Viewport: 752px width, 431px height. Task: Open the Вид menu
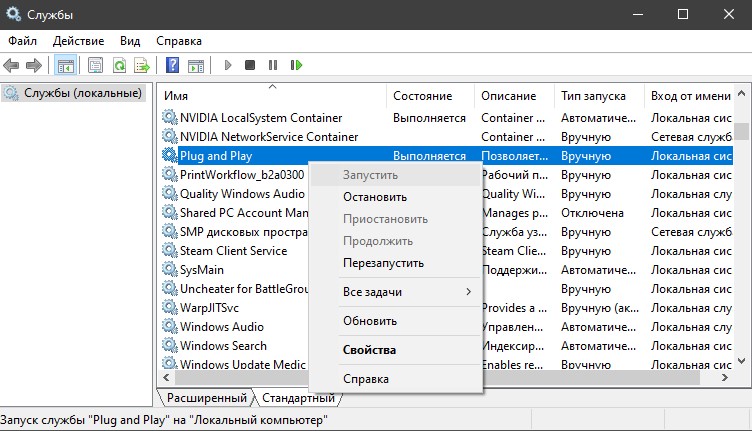click(x=130, y=41)
